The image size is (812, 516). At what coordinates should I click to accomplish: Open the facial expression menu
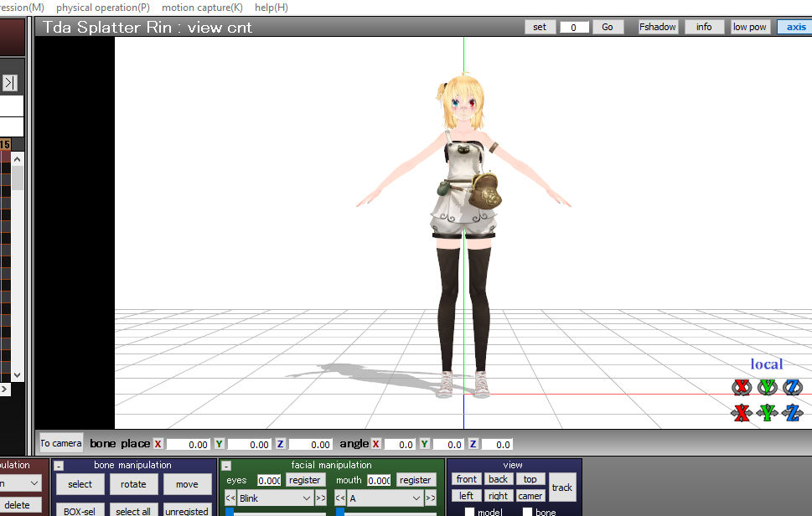(x=22, y=8)
